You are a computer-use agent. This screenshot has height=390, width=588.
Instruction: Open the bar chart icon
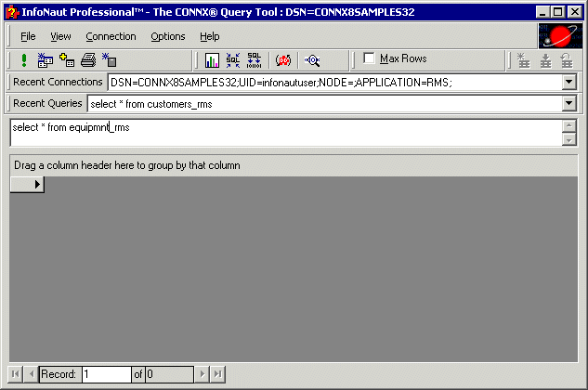(212, 60)
